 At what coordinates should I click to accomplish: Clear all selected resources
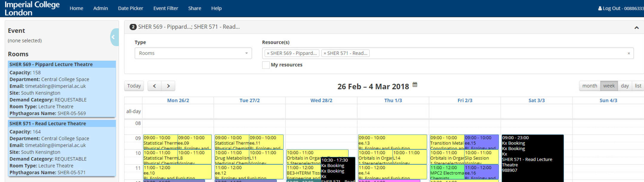coord(628,53)
